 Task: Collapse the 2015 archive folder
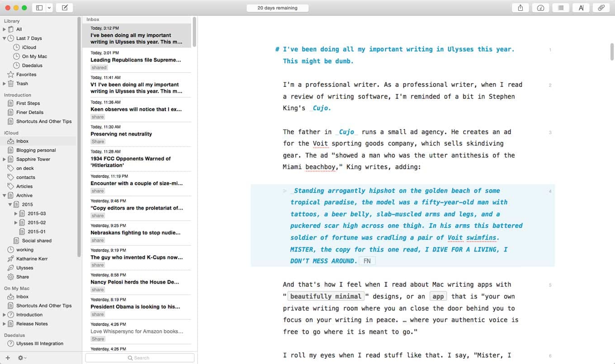point(10,204)
